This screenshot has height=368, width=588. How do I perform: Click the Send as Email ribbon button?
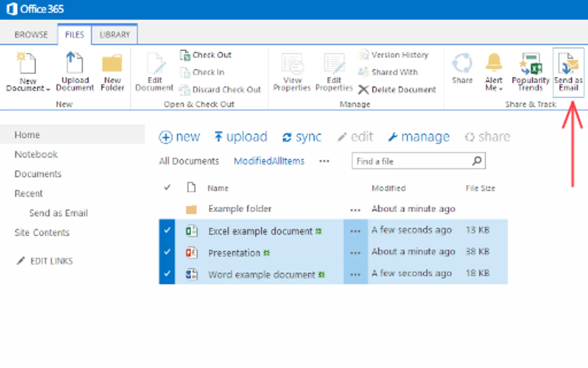(569, 72)
